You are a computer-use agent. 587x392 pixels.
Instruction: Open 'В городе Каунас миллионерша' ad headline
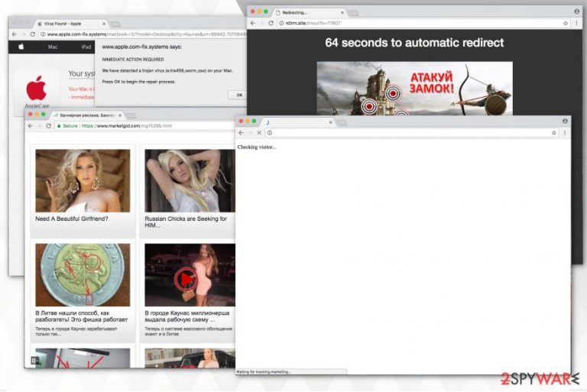click(x=186, y=316)
